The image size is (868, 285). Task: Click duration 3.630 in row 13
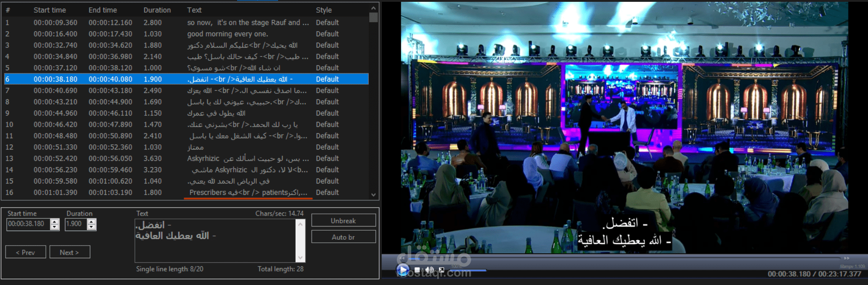point(152,158)
